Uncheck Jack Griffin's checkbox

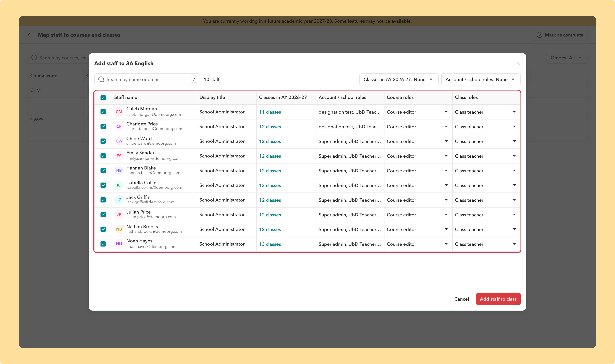[103, 200]
